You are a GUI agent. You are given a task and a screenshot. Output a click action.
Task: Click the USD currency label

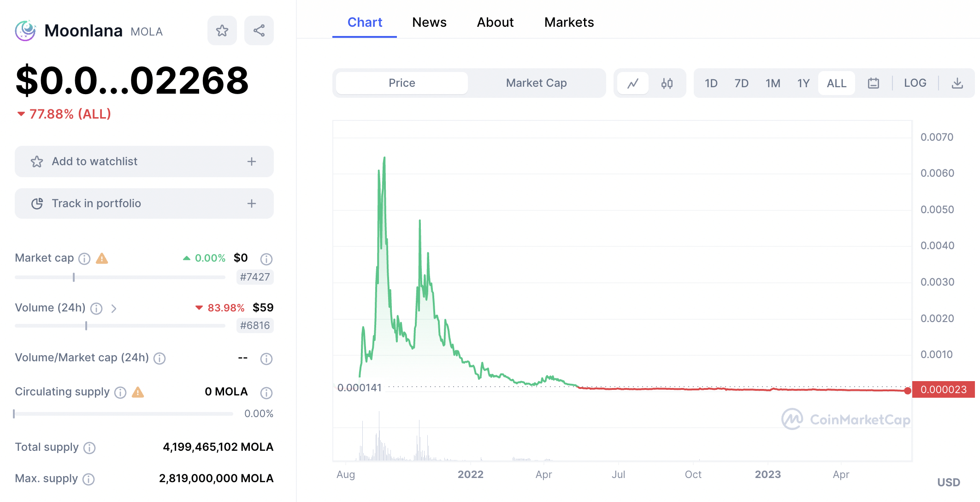(949, 482)
